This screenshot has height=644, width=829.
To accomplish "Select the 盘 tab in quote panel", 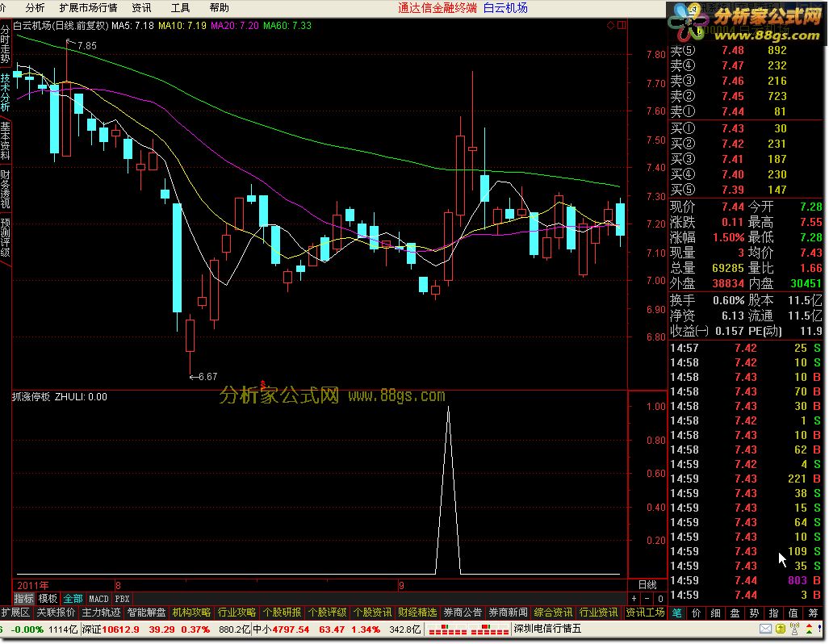I will (x=735, y=613).
